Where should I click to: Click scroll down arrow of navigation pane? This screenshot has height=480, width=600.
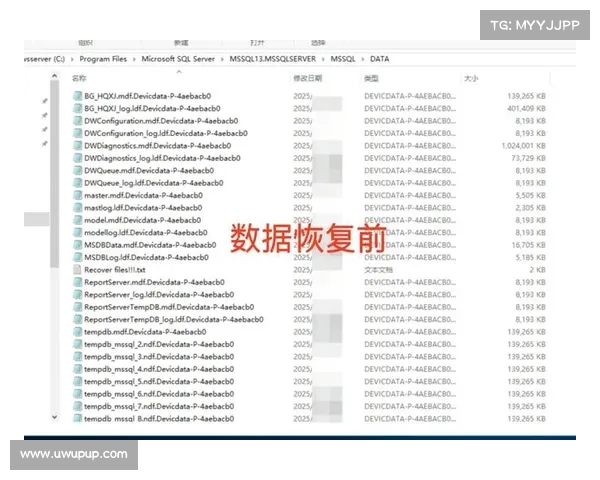point(54,417)
